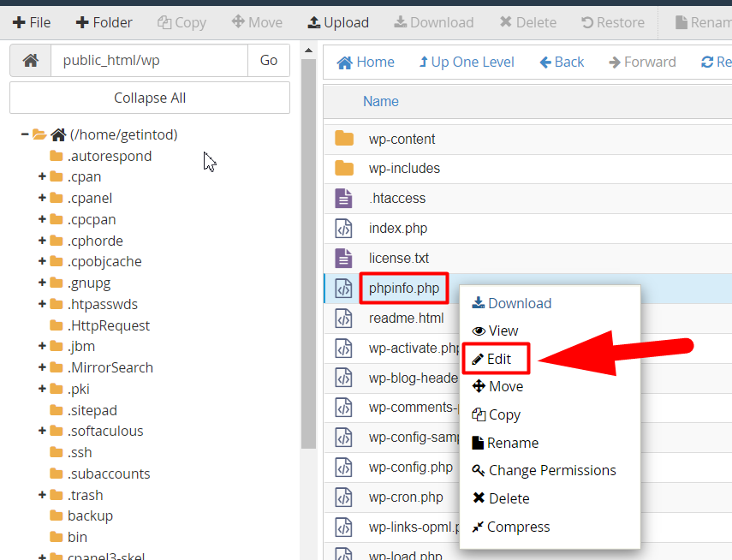Click the Copy toolbar button
This screenshot has width=732, height=560.
pyautogui.click(x=182, y=22)
